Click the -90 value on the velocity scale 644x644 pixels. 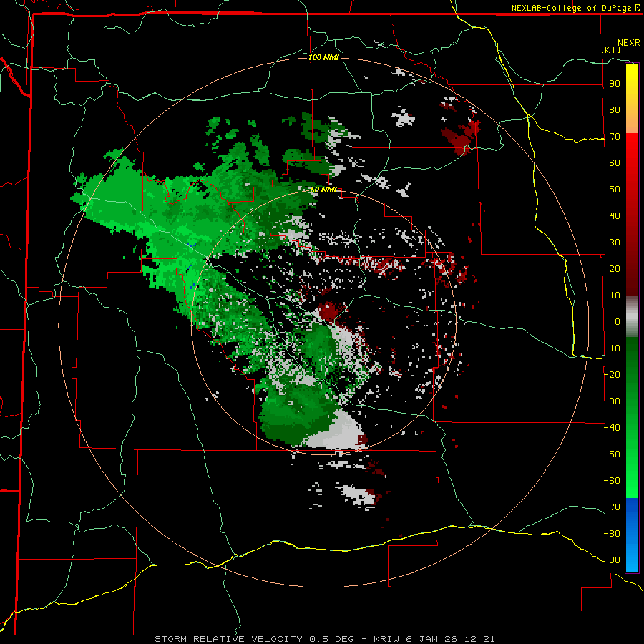tap(612, 560)
